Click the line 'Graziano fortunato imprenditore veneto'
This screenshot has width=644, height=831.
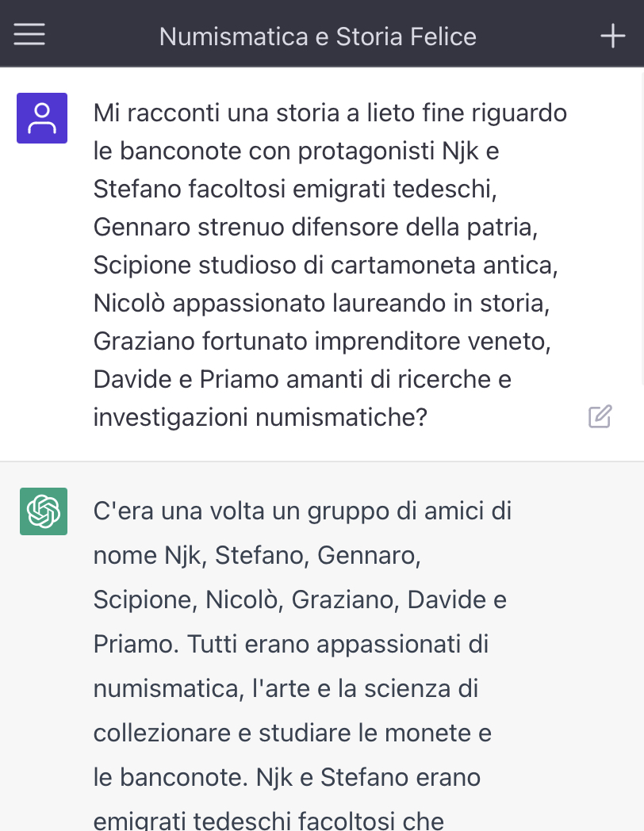coord(322,341)
